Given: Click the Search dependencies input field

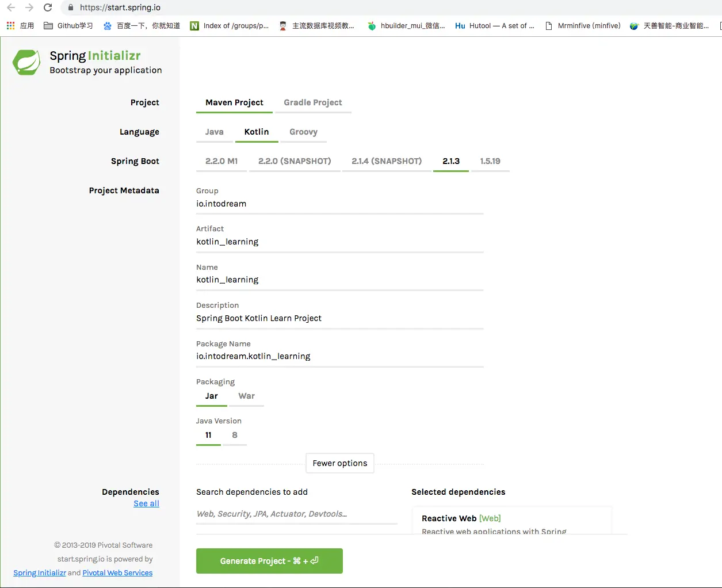Looking at the screenshot, I should [x=297, y=514].
